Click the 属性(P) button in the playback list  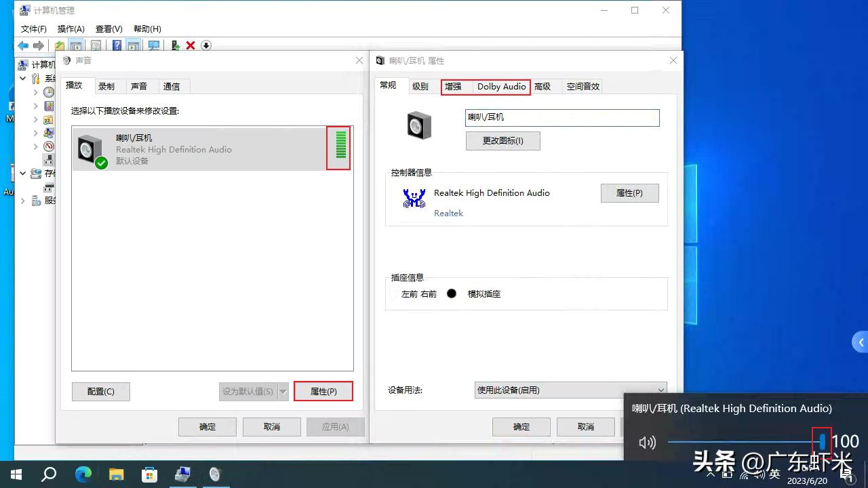click(x=323, y=391)
